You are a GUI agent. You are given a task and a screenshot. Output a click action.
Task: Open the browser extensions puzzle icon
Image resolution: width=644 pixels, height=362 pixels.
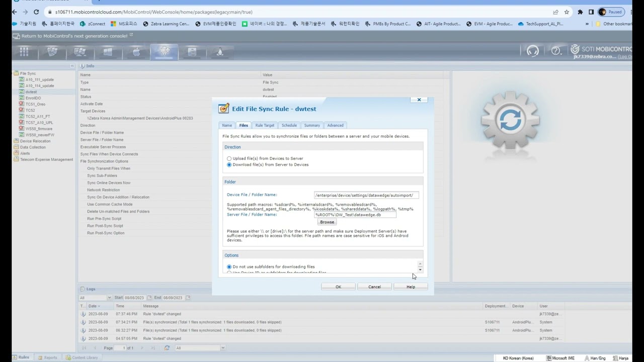(x=580, y=12)
